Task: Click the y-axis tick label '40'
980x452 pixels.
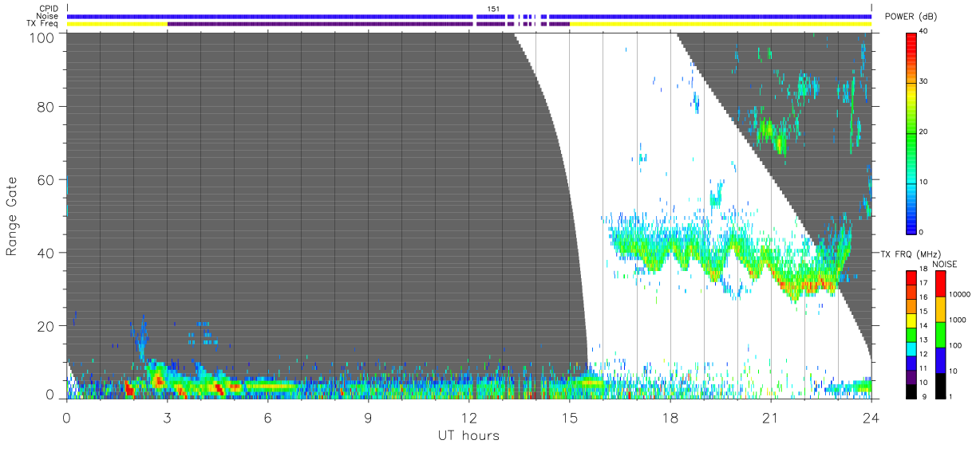Action: click(45, 253)
